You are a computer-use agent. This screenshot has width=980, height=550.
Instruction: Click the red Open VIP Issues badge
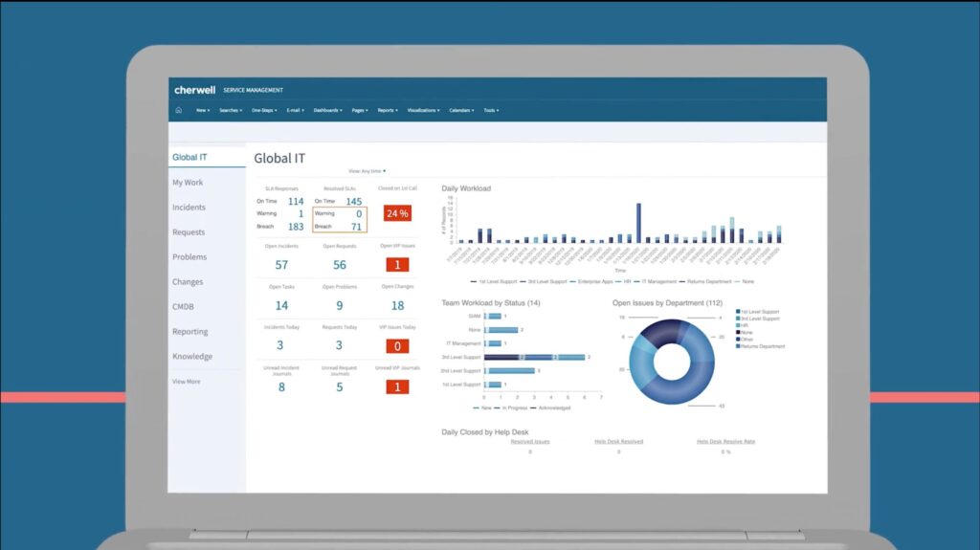coord(396,265)
